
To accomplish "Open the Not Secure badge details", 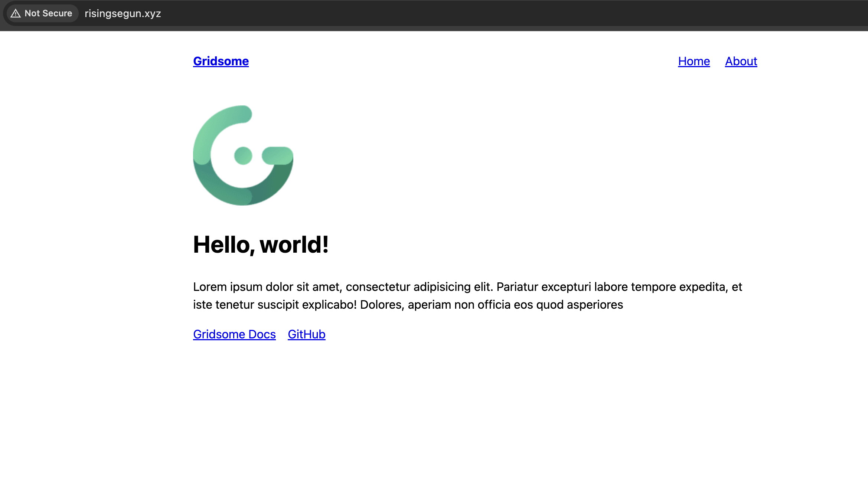I will coord(42,13).
